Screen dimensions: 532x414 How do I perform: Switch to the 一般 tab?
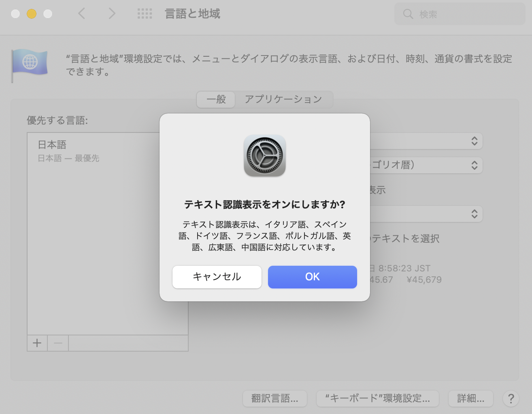(x=216, y=99)
